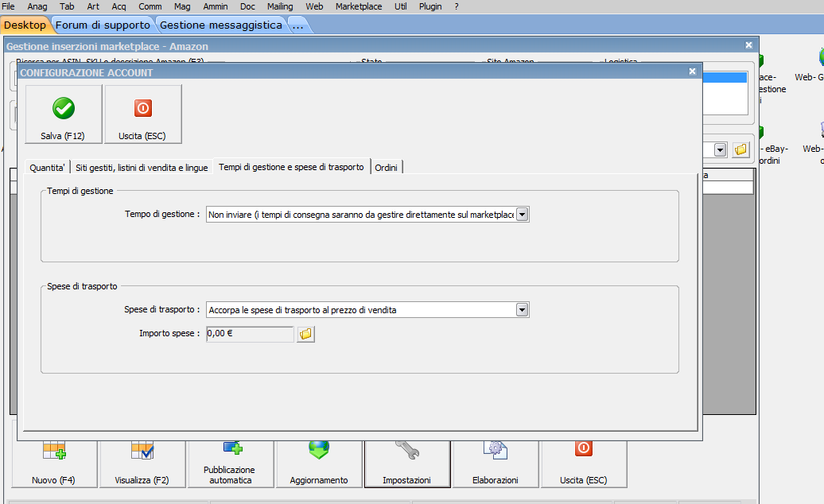The image size is (824, 504).
Task: Select Tempi di gestione e spese di trasporto tab
Action: tap(291, 166)
